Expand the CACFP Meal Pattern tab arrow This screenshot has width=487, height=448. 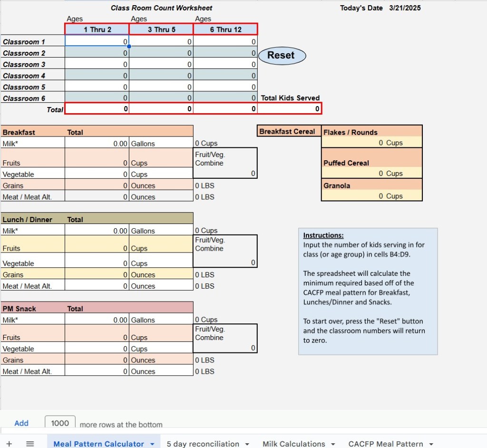431,444
